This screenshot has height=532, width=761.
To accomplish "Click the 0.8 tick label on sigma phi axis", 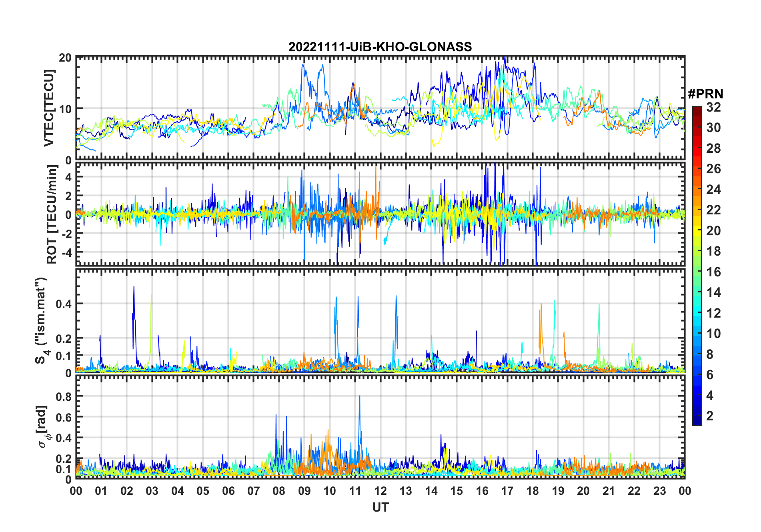I will click(64, 396).
